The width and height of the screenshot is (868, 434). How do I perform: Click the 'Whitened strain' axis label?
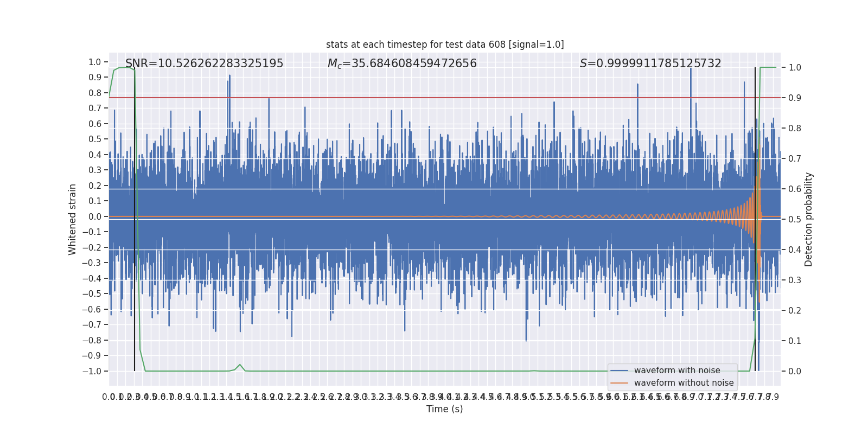[x=73, y=219]
